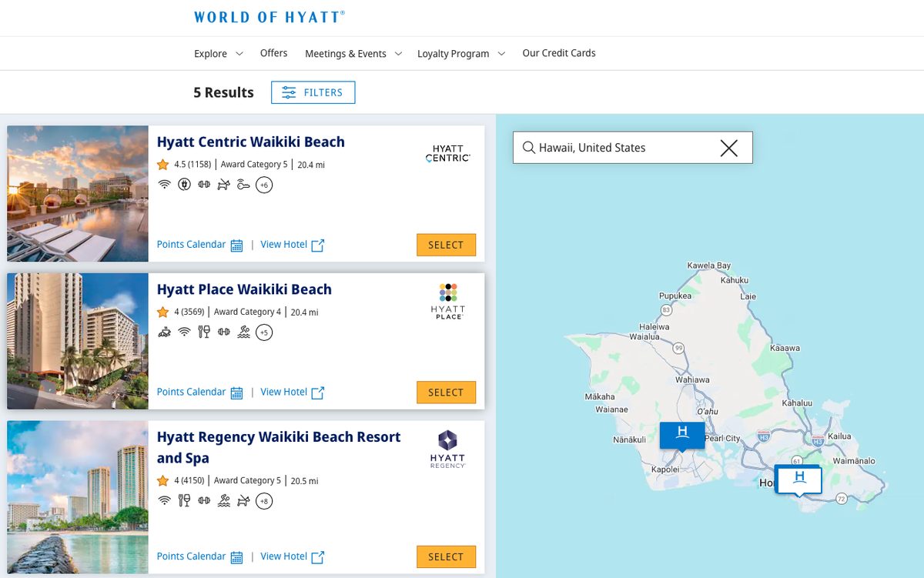Select Hyatt Place Waikiki Beach
Viewport: 924px width, 578px height.
tap(446, 393)
